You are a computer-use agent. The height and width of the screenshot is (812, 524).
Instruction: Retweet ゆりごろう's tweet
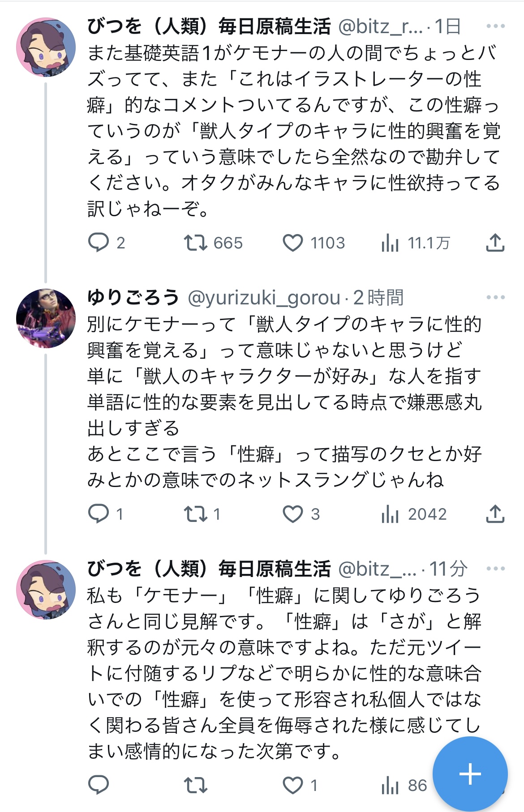[x=196, y=514]
